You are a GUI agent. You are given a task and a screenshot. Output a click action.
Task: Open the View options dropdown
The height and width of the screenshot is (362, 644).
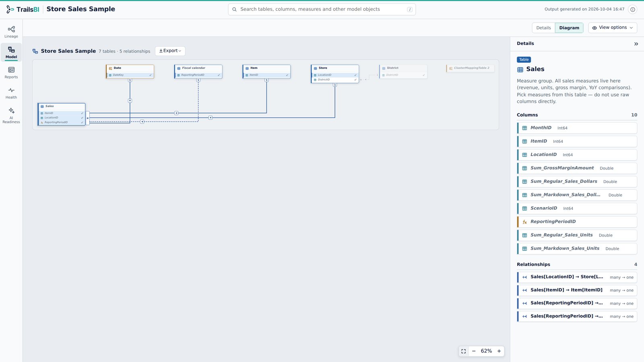613,28
